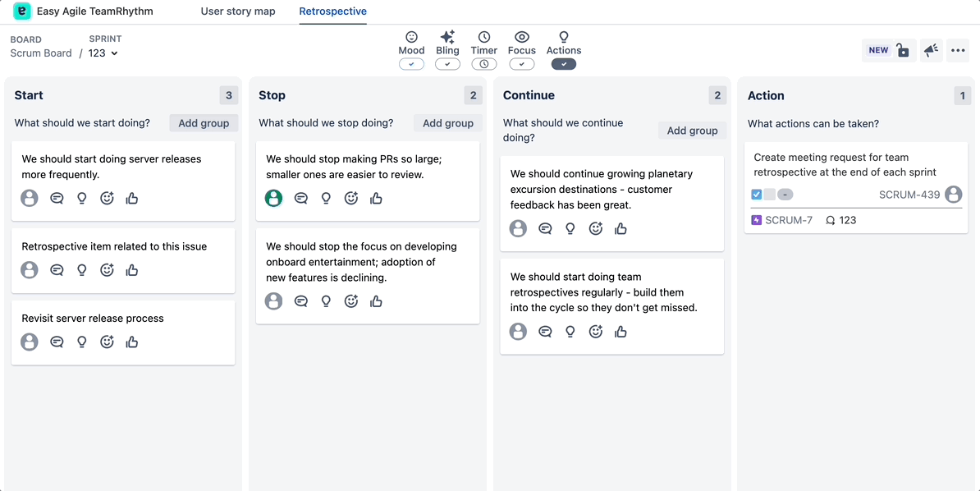The image size is (980, 491).
Task: Open the Timer options pill
Action: click(483, 64)
